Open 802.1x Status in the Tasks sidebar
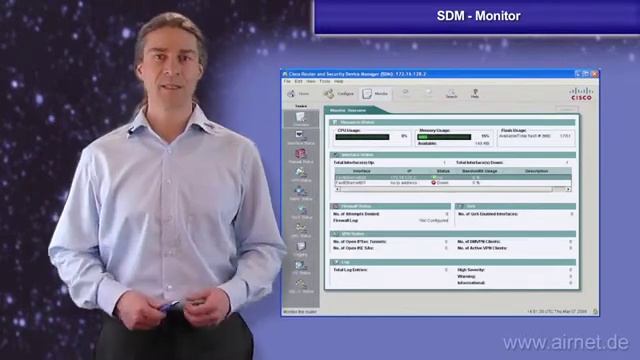Viewport: 640px width, 360px height. [x=301, y=286]
